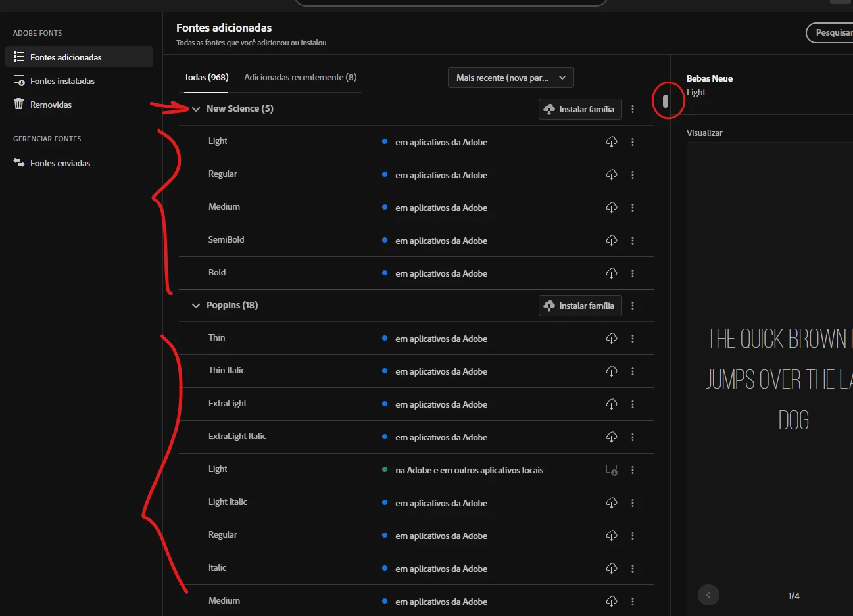853x616 pixels.
Task: Open options menu for Poppins Thin Italic
Action: coord(633,371)
